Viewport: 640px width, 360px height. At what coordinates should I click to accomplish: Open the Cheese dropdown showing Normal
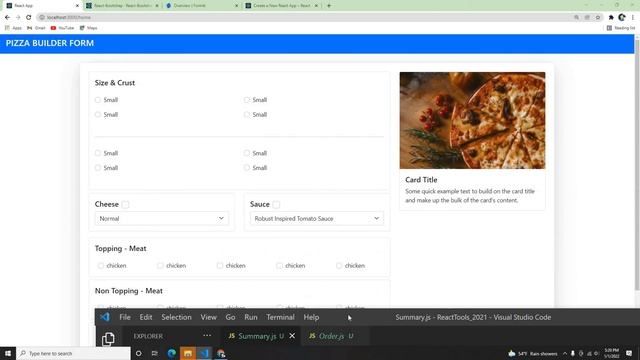(x=162, y=219)
